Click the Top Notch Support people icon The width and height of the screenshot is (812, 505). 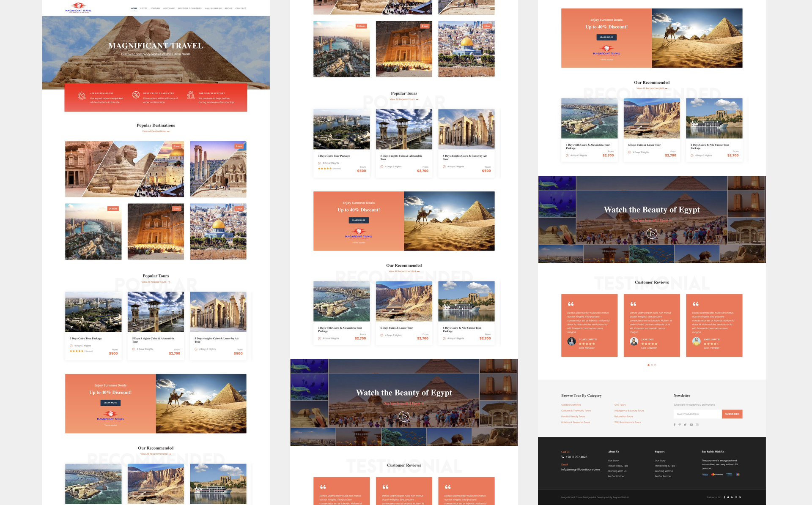pyautogui.click(x=191, y=95)
